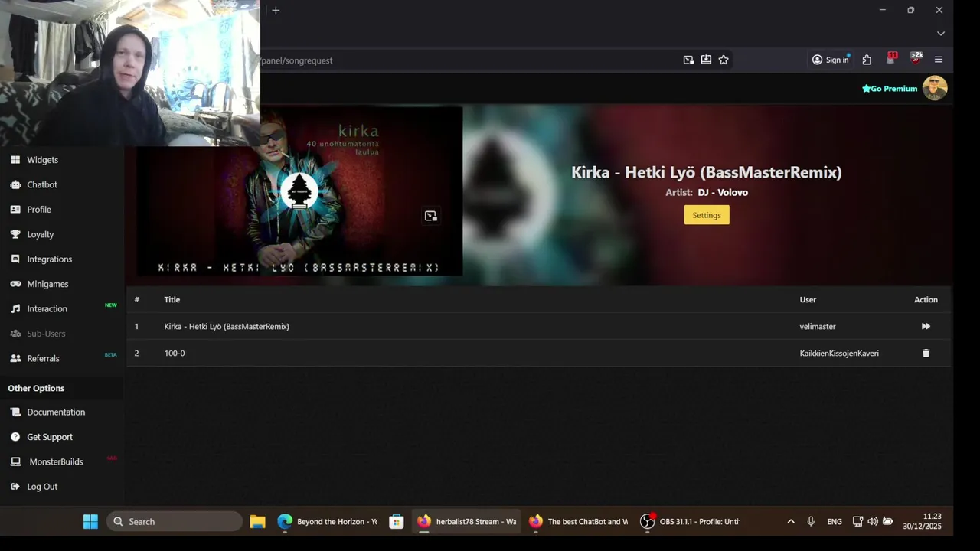The height and width of the screenshot is (551, 980).
Task: Click the Firefox Sign in button
Action: pos(831,60)
